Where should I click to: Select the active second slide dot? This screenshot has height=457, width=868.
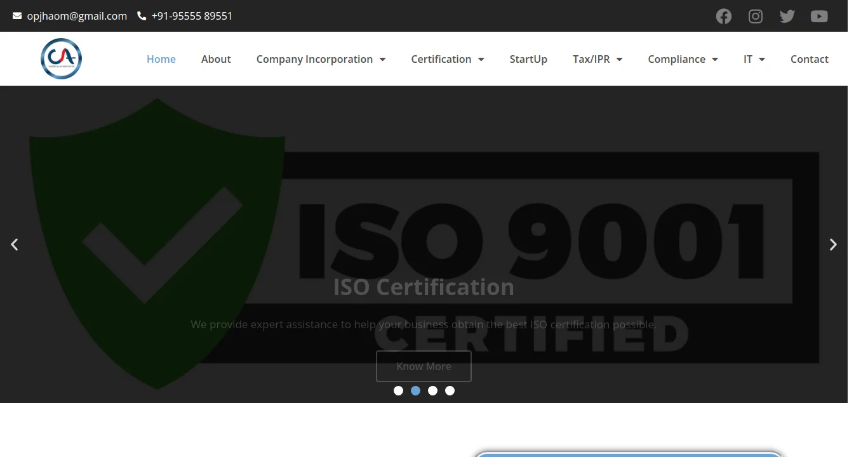[415, 390]
